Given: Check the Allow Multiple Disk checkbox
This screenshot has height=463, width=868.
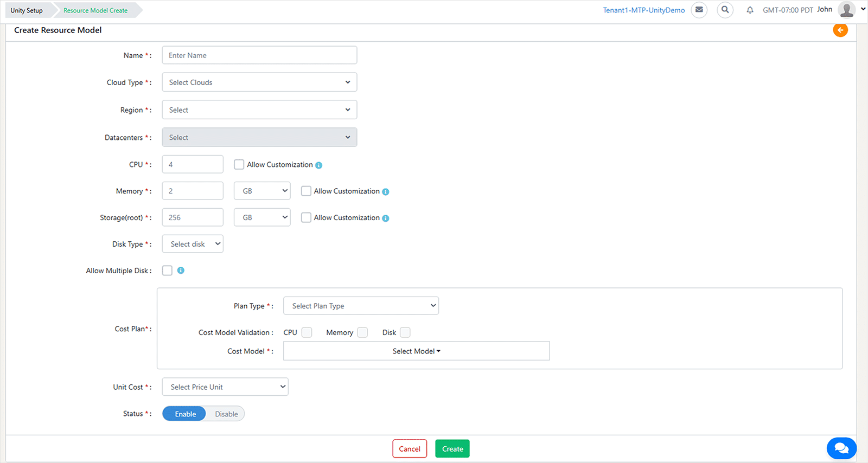Looking at the screenshot, I should (167, 271).
